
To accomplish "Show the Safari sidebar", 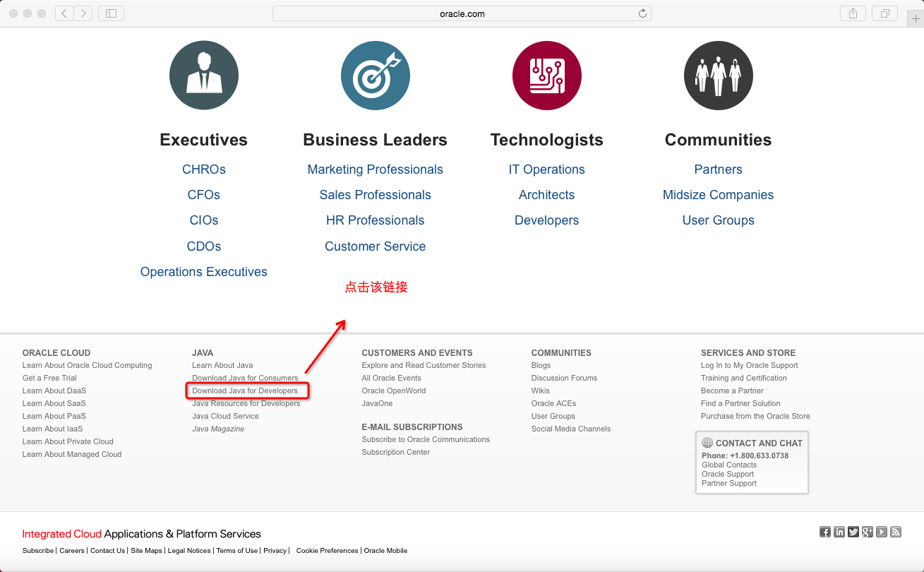I will pyautogui.click(x=111, y=13).
